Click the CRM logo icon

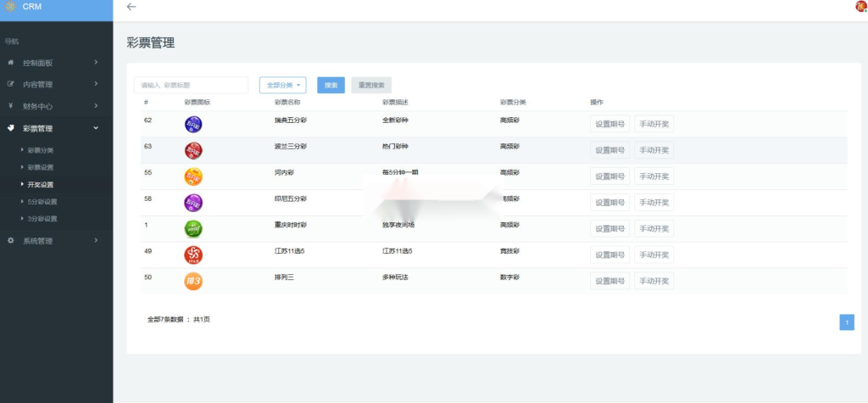(x=9, y=7)
